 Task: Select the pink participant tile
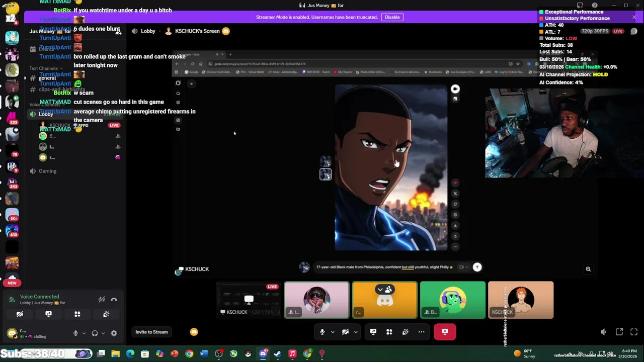pos(316,300)
